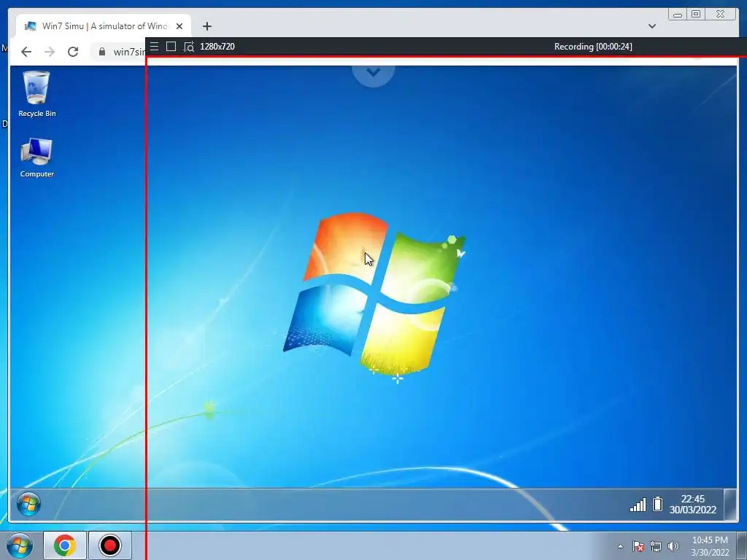Viewport: 747px width, 560px height.
Task: Close the Win7 Simu tab
Action: [179, 26]
